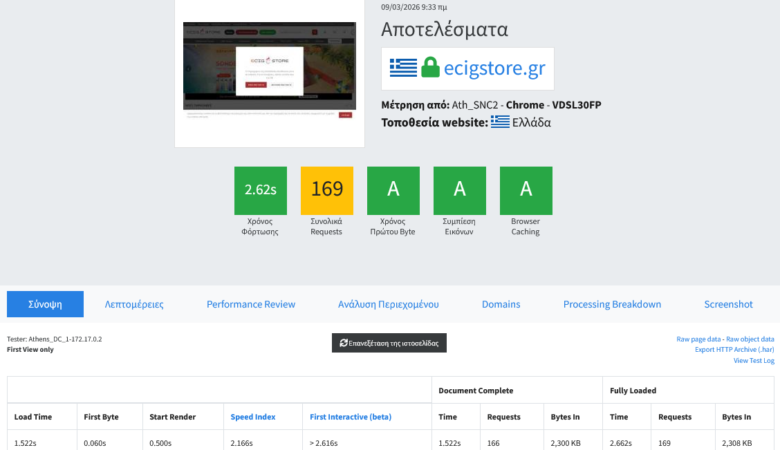780x450 pixels.
Task: Open the Domains tab
Action: [501, 304]
